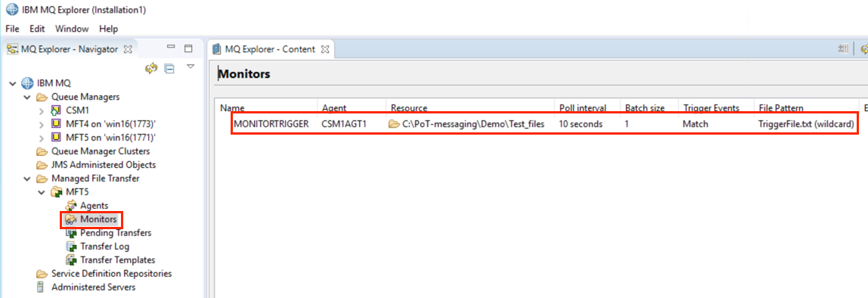868x298 pixels.
Task: Sort by the Trigger Events column header
Action: 716,108
